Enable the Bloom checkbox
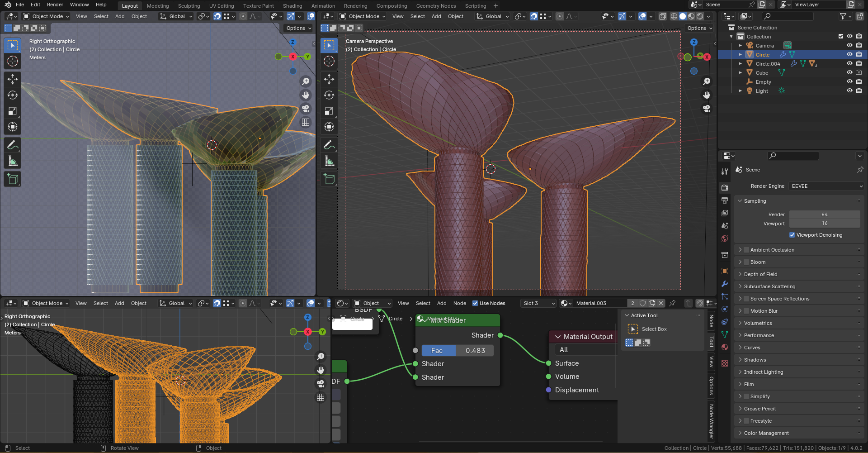Viewport: 868px width, 453px height. point(746,262)
